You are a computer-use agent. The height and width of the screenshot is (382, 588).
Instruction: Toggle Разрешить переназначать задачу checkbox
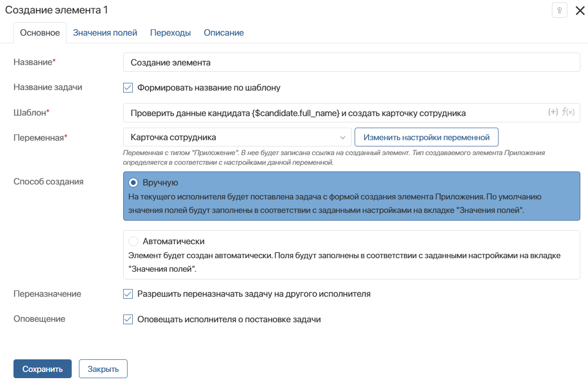click(x=128, y=294)
